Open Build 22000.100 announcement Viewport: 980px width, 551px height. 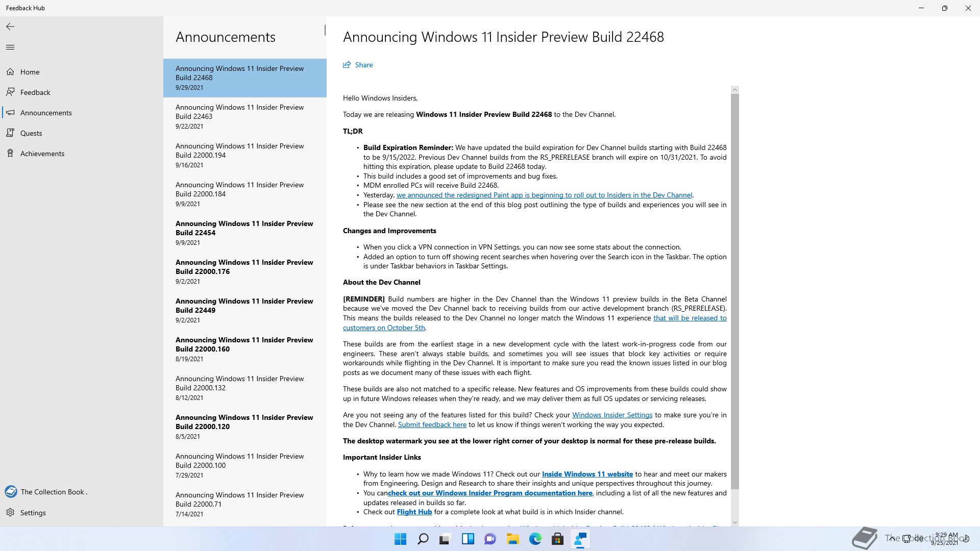tap(245, 466)
